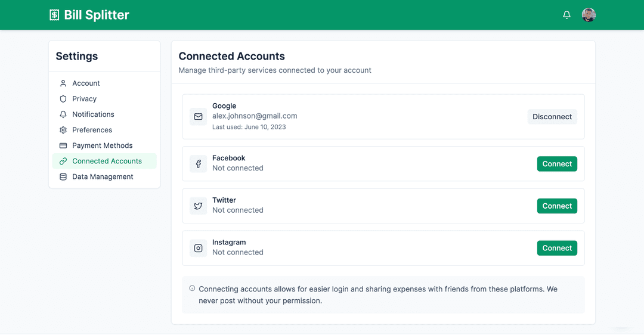Click the Instagram camera icon
The image size is (644, 335).
click(199, 248)
